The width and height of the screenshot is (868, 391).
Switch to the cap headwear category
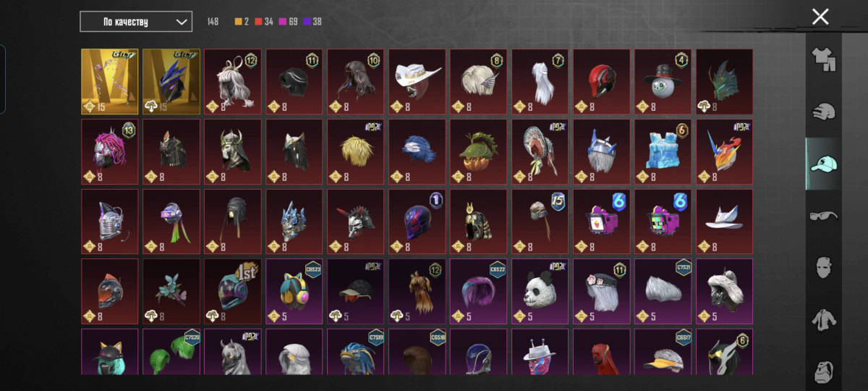tap(824, 164)
